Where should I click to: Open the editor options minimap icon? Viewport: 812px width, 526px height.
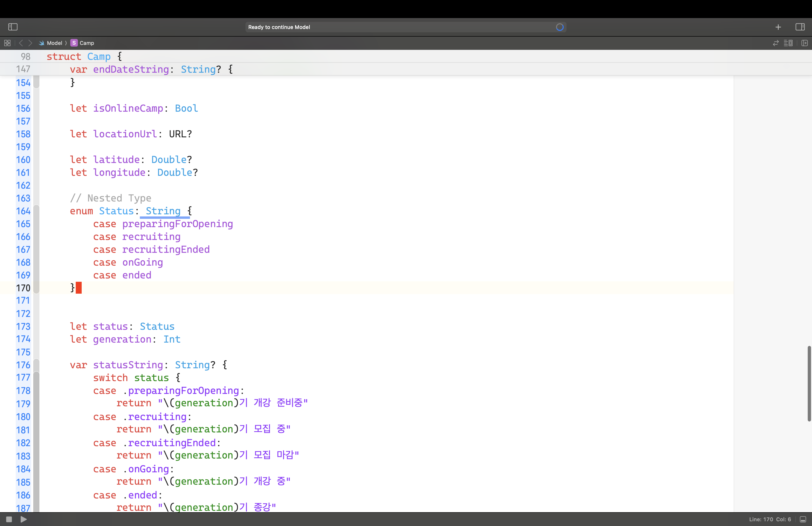(x=788, y=43)
